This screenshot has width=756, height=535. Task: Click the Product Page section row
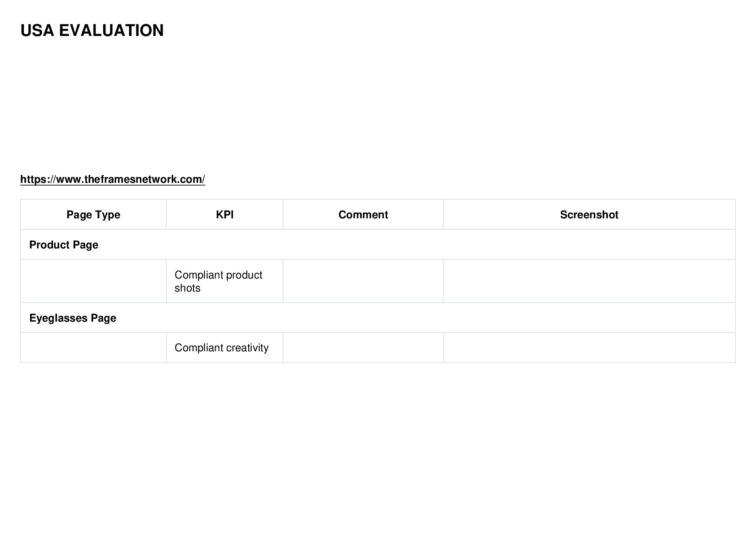378,244
